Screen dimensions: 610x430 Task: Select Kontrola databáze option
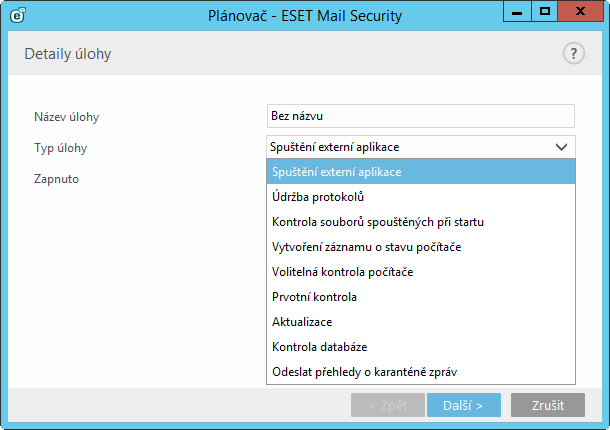coord(421,347)
